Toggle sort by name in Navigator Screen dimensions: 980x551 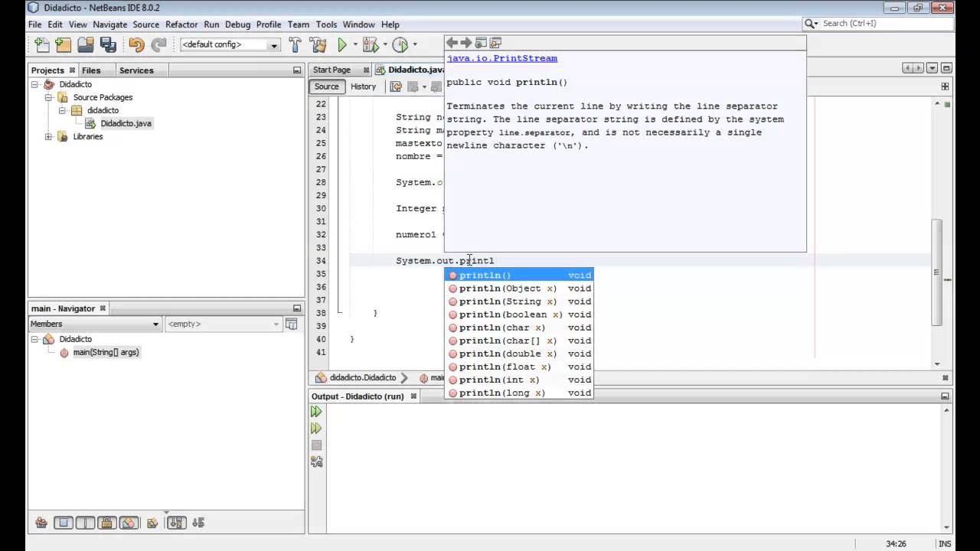(176, 523)
